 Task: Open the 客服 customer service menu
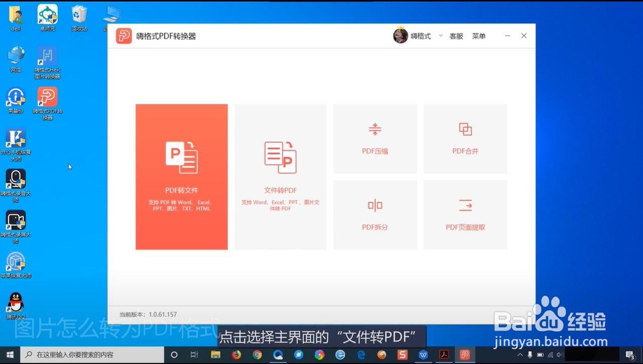click(x=456, y=36)
